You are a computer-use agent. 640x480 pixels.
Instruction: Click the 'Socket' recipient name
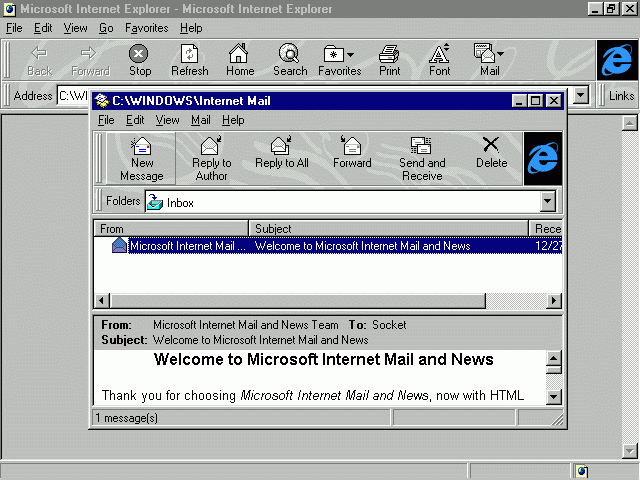389,325
